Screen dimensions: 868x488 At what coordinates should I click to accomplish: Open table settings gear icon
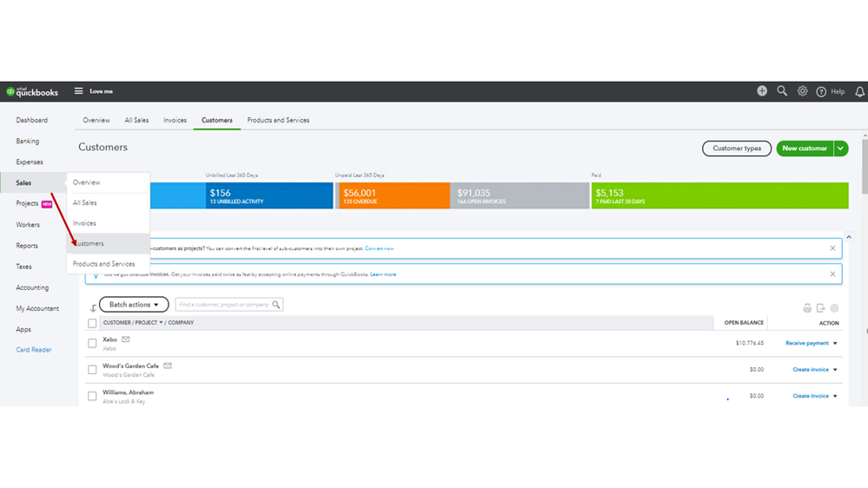(834, 308)
